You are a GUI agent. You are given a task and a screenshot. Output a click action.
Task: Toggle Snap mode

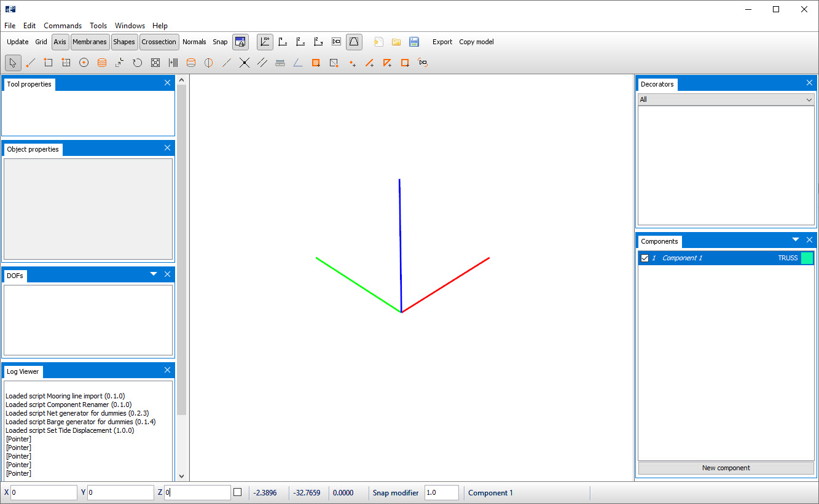click(x=220, y=42)
